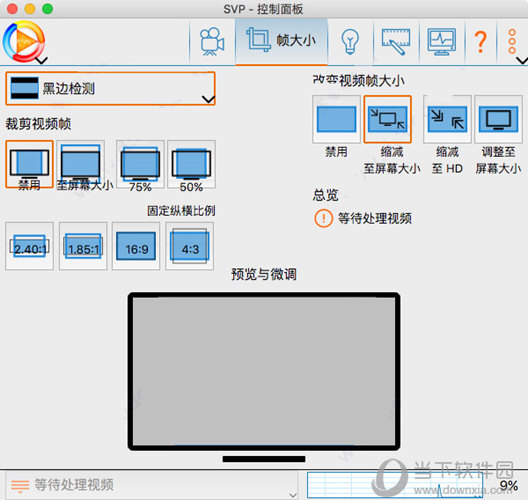Select 调整至屏幕大小 resize option
This screenshot has width=528, height=500.
pyautogui.click(x=498, y=120)
